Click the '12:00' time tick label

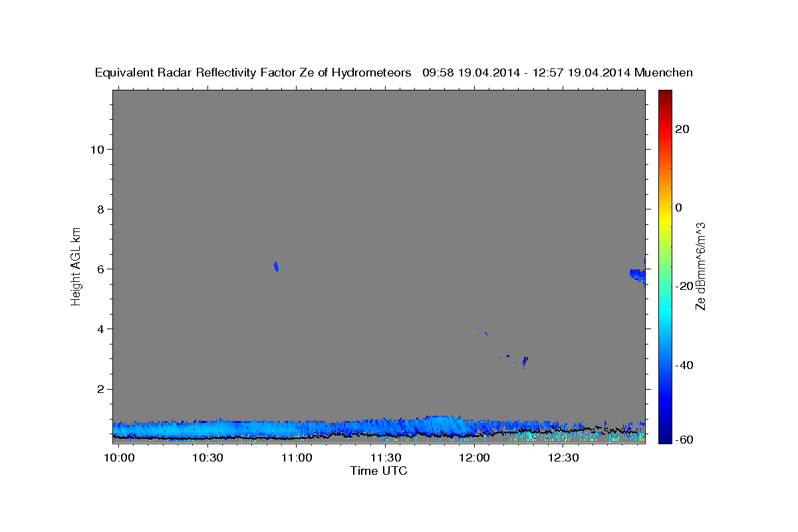coord(474,458)
